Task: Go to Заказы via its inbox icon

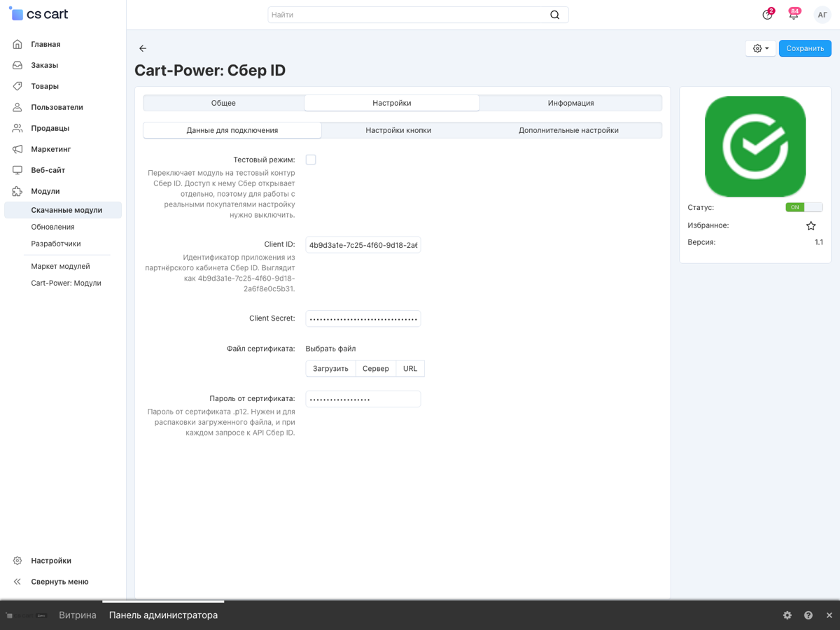Action: 17,65
